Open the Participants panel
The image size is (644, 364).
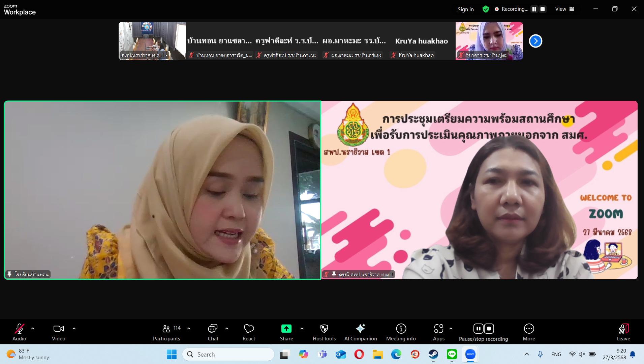(166, 332)
